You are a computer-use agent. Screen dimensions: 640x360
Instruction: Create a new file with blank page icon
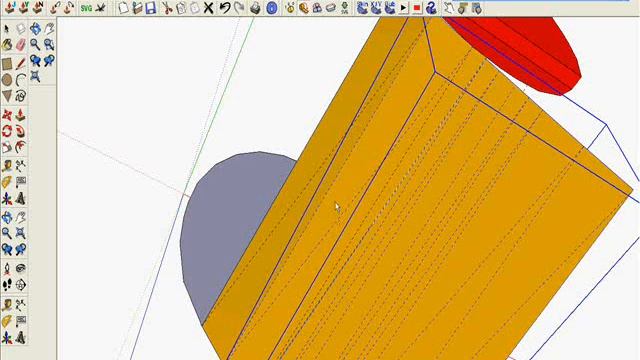(123, 8)
